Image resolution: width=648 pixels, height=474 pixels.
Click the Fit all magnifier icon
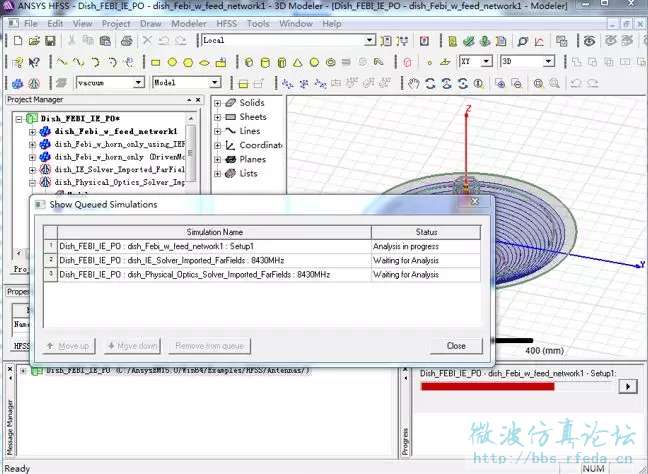pyautogui.click(x=538, y=83)
